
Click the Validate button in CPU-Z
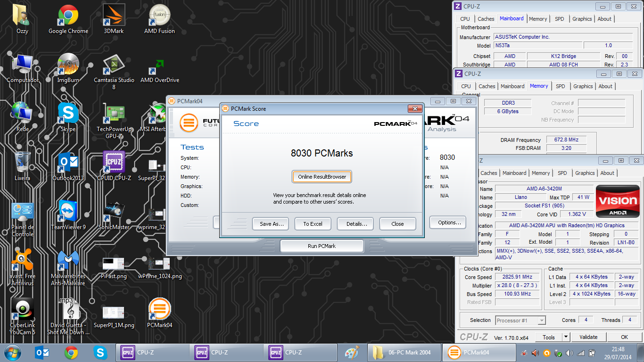(x=588, y=337)
